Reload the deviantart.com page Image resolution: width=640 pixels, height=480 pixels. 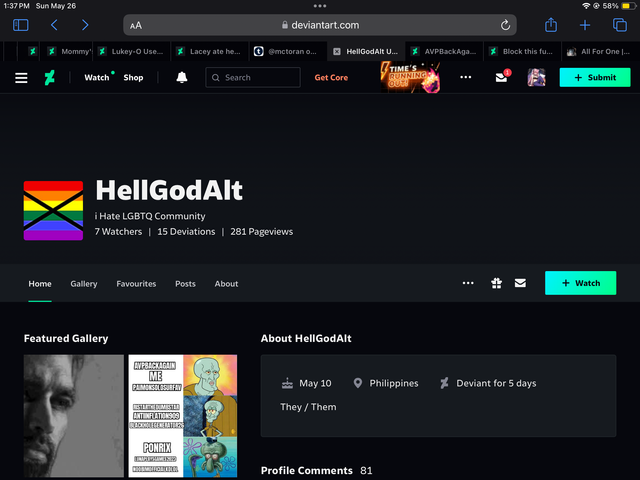coord(505,25)
